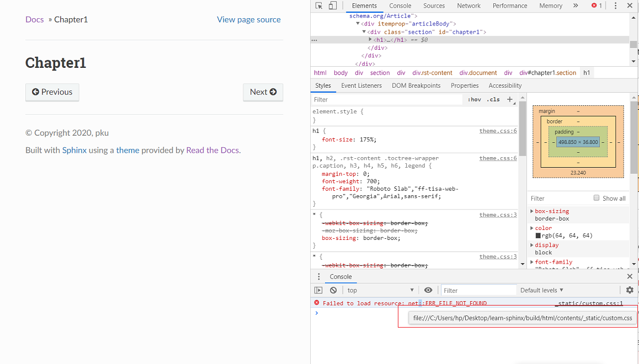Click the new style rule plus icon
This screenshot has height=364, width=639.
(510, 99)
